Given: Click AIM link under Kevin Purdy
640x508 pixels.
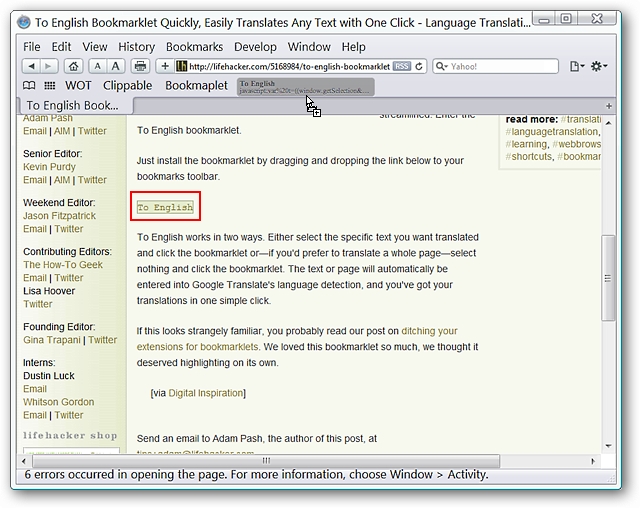Looking at the screenshot, I should coord(62,180).
